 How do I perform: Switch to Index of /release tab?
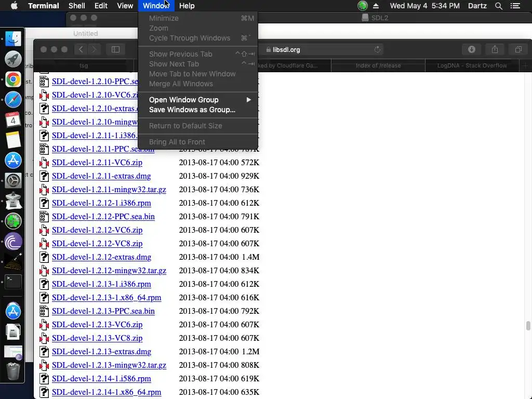pos(378,65)
